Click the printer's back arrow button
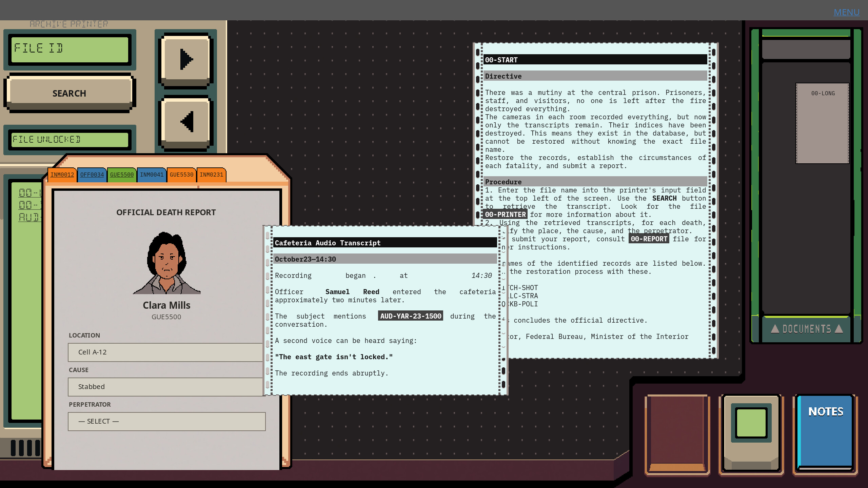This screenshot has width=868, height=488. click(186, 123)
